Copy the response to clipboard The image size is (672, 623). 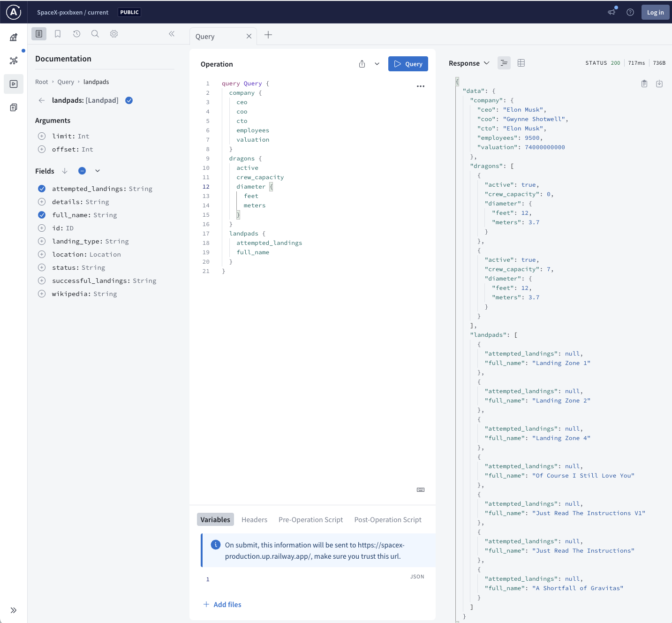click(x=644, y=84)
